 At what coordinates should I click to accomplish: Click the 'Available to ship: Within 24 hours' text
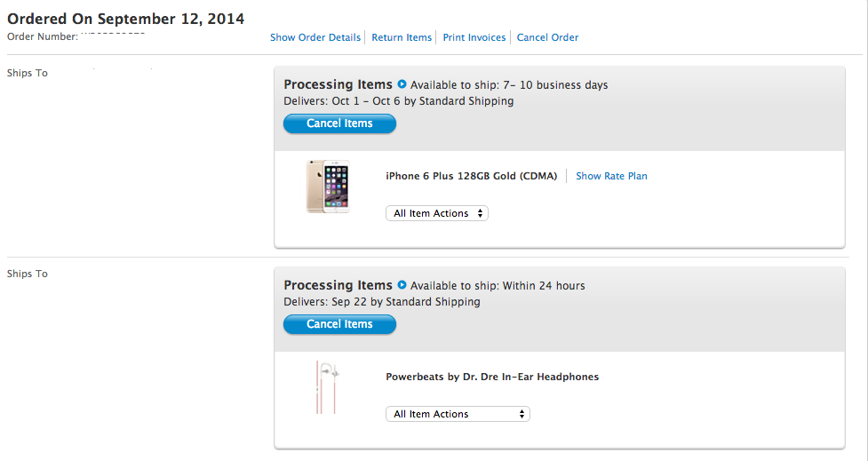pyautogui.click(x=498, y=286)
